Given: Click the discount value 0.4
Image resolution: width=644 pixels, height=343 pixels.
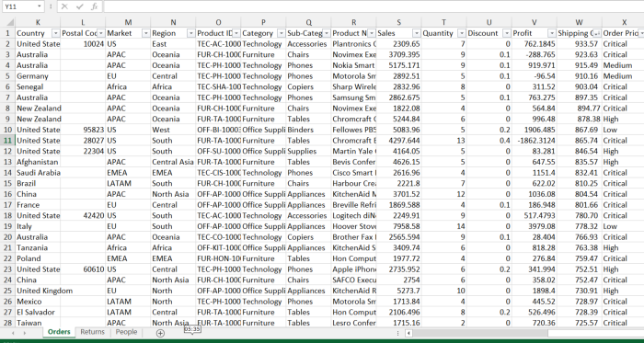Looking at the screenshot, I should pos(489,141).
